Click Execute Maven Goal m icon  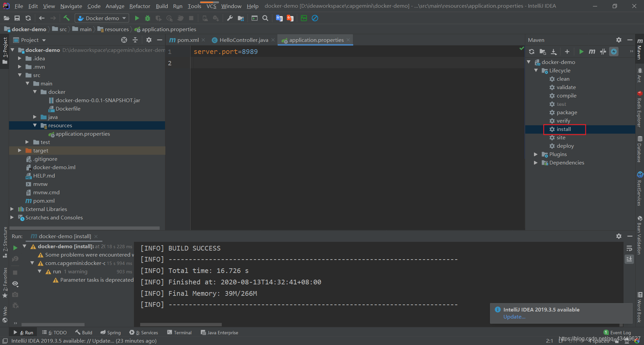click(x=592, y=52)
